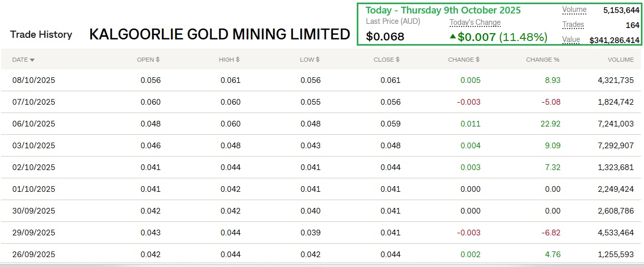The width and height of the screenshot is (644, 267).
Task: Click the DATE column sort arrow
Action: coord(33,60)
